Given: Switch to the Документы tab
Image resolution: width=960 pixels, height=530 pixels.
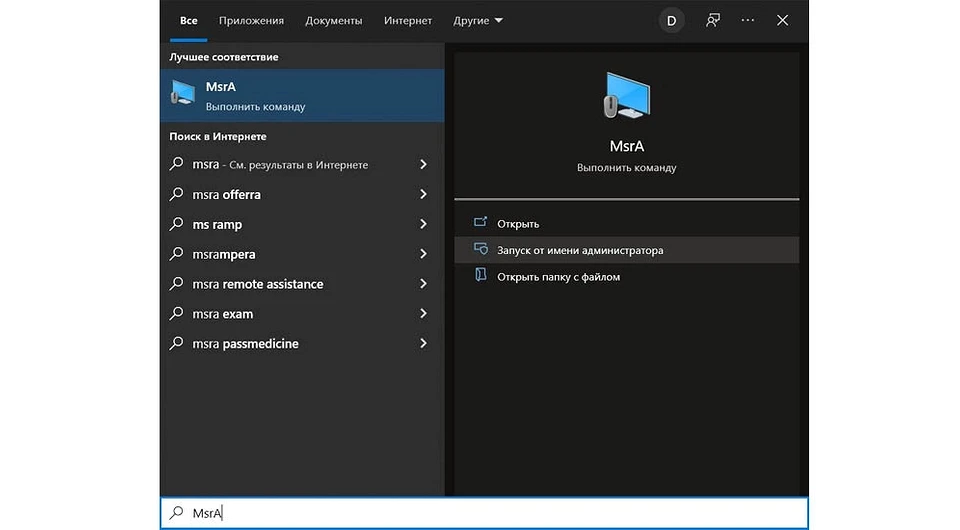Looking at the screenshot, I should 334,20.
